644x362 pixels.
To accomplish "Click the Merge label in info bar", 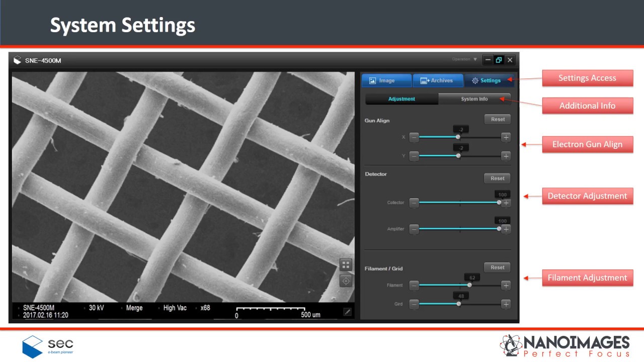I will (x=134, y=308).
